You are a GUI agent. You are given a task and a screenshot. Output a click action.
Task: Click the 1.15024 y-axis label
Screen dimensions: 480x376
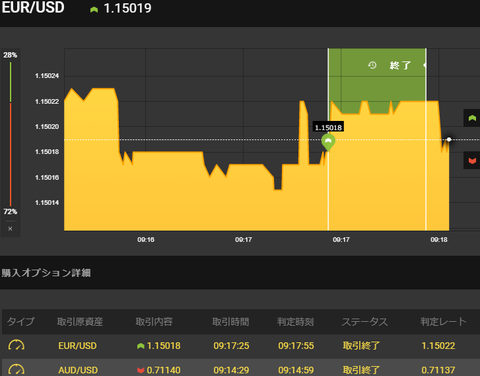47,76
